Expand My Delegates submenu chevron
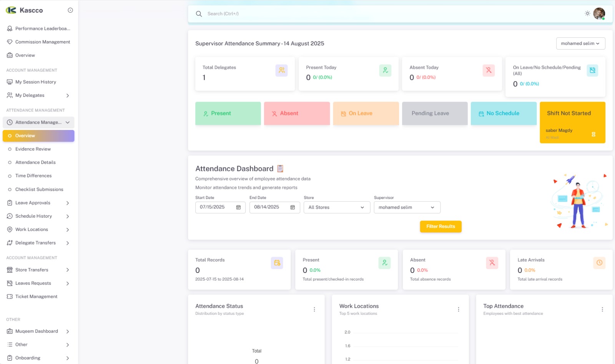The height and width of the screenshot is (364, 615). click(x=68, y=95)
